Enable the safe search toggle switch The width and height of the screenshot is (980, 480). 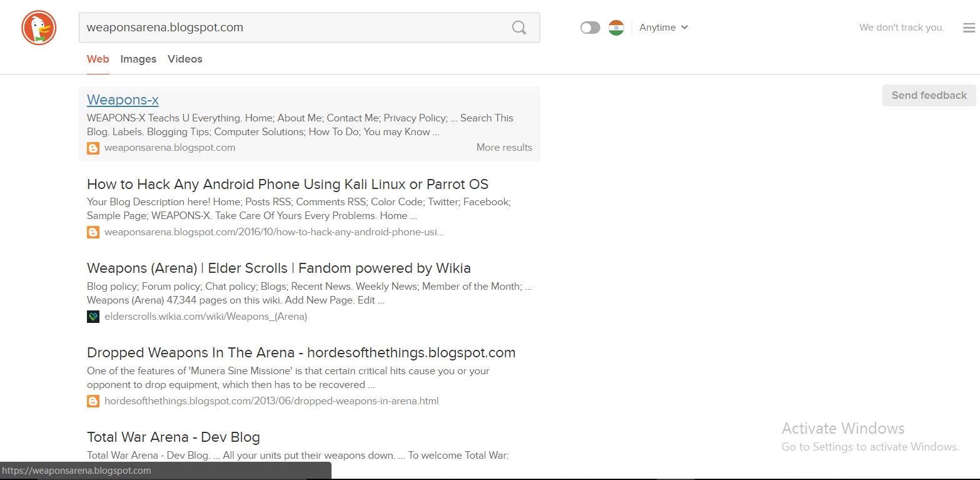click(589, 28)
